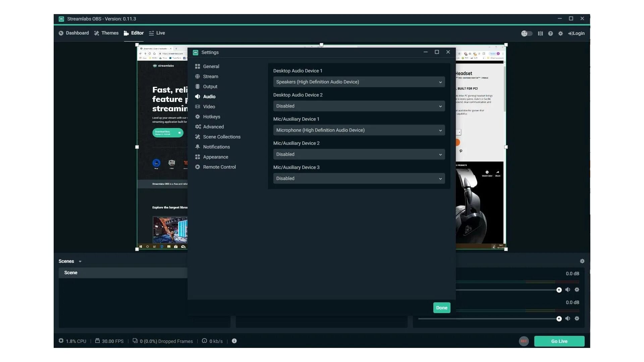Expand Desktop Audio Device 1 dropdown
644x362 pixels.
point(359,82)
